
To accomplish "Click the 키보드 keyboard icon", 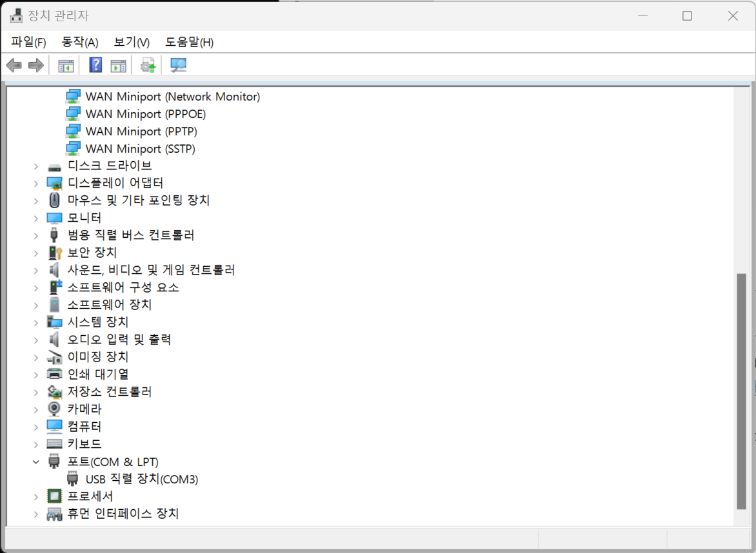I will (x=54, y=443).
